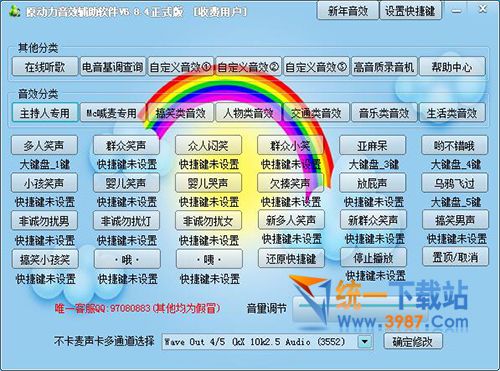Play the 非诚勿扰女 sound effect
Viewport: 500px width, 371px height.
click(208, 220)
